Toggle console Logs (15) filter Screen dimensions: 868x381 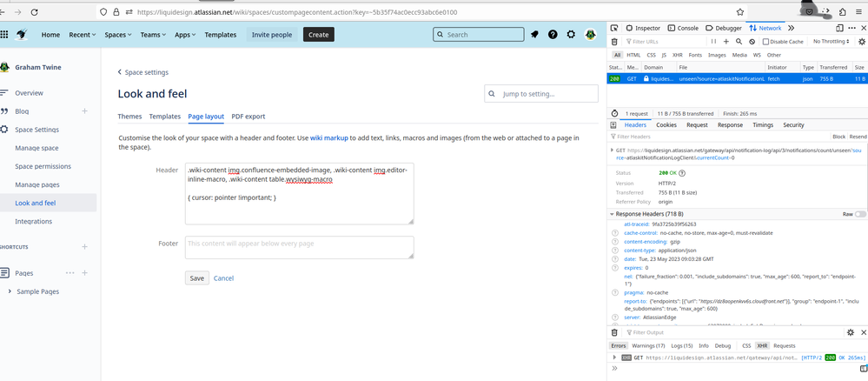682,345
